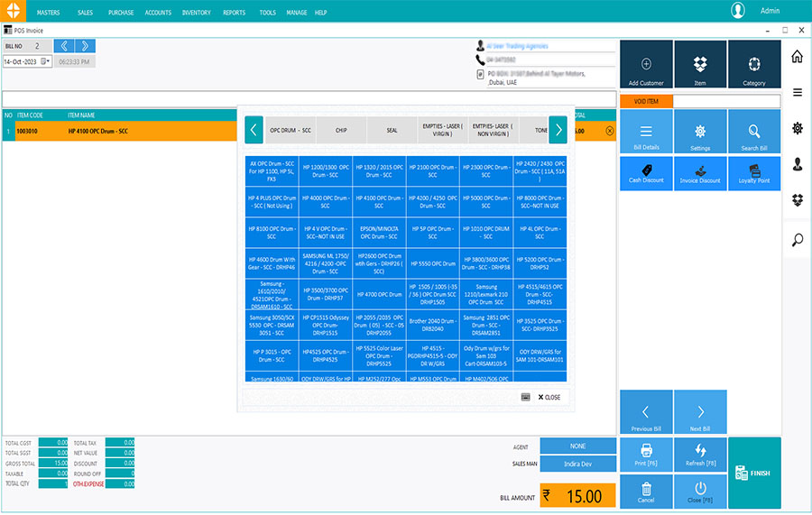The height and width of the screenshot is (515, 812).
Task: Click the app logo in top-left corner
Action: [x=13, y=10]
